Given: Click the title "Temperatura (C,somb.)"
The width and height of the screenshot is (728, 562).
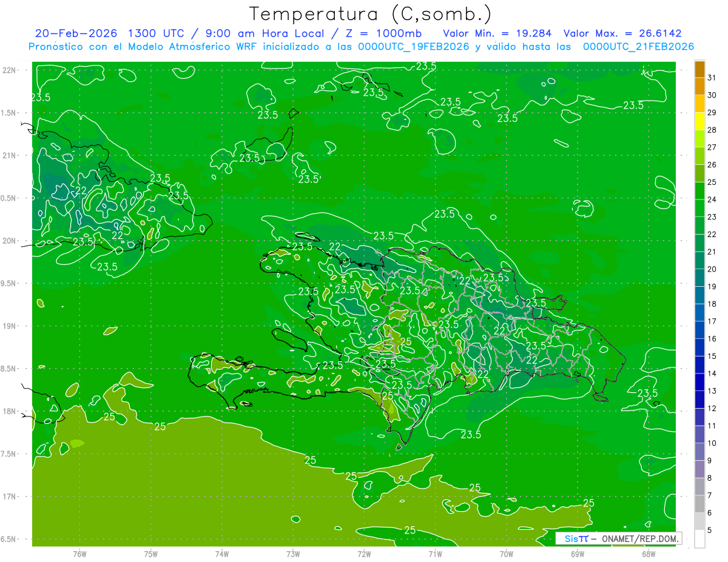Looking at the screenshot, I should [x=370, y=14].
